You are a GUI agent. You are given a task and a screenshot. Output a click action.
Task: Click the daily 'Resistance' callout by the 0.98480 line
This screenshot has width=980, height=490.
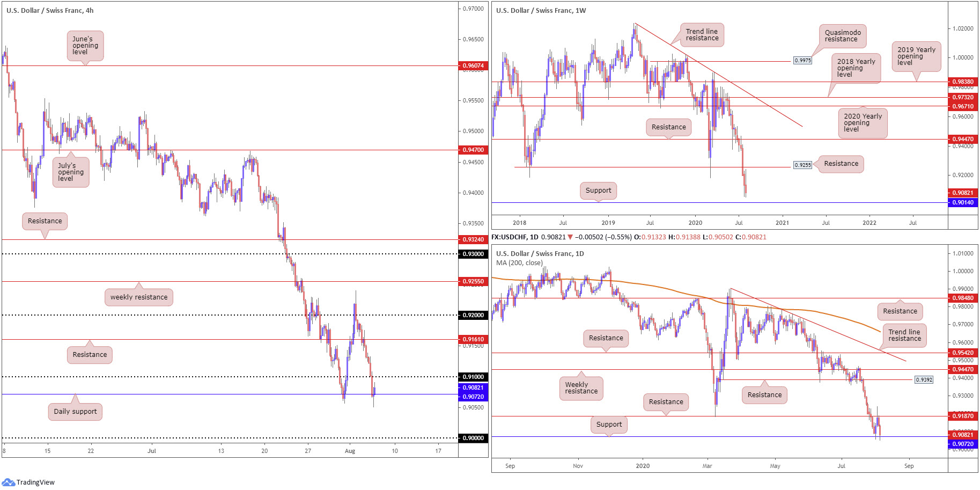(x=900, y=311)
